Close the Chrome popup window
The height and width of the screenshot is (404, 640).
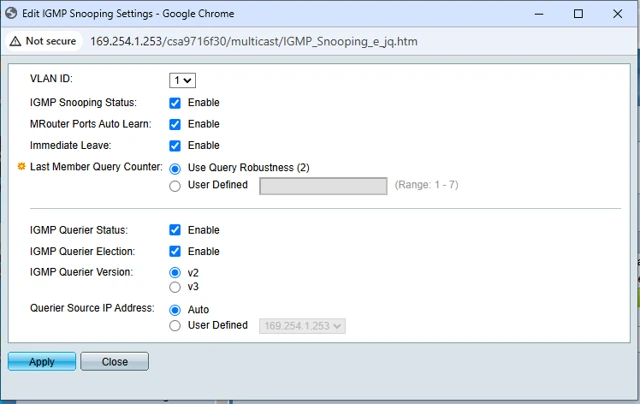point(618,14)
